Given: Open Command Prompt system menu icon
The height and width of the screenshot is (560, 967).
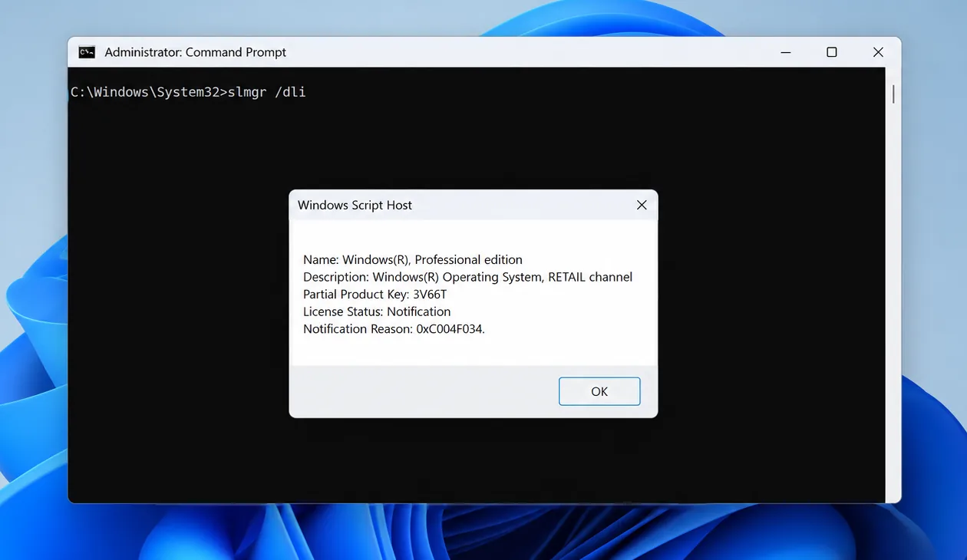Looking at the screenshot, I should coord(87,52).
